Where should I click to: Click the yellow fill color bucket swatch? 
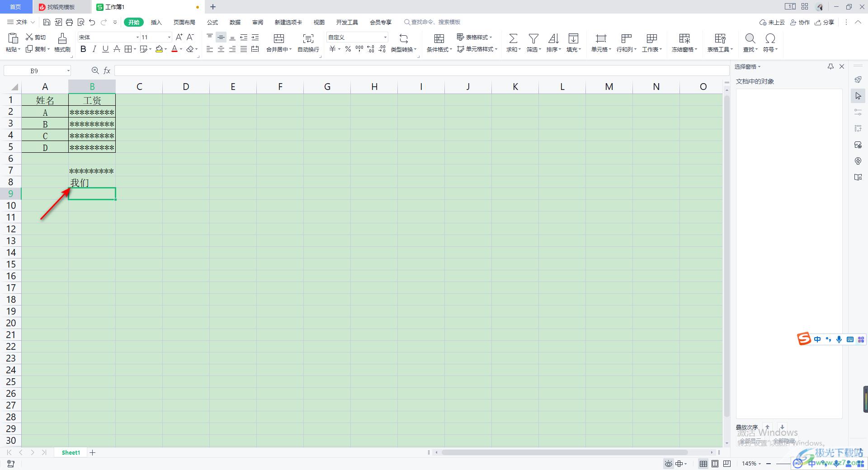point(159,49)
